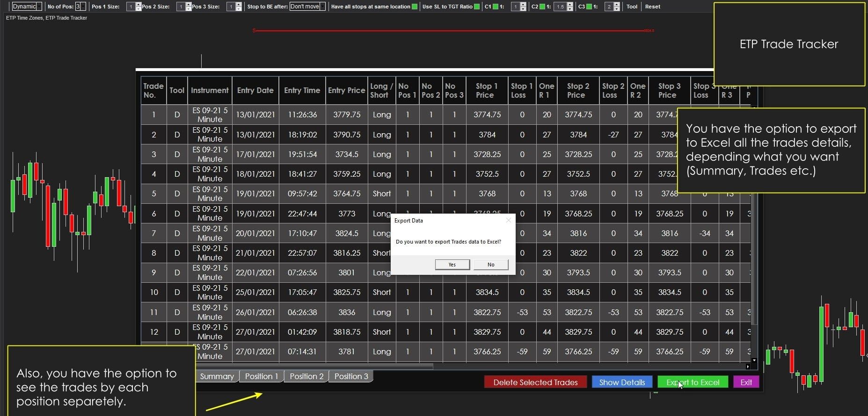This screenshot has height=416, width=868.
Task: Click entry date 20/01/2021 cell
Action: [x=255, y=233]
